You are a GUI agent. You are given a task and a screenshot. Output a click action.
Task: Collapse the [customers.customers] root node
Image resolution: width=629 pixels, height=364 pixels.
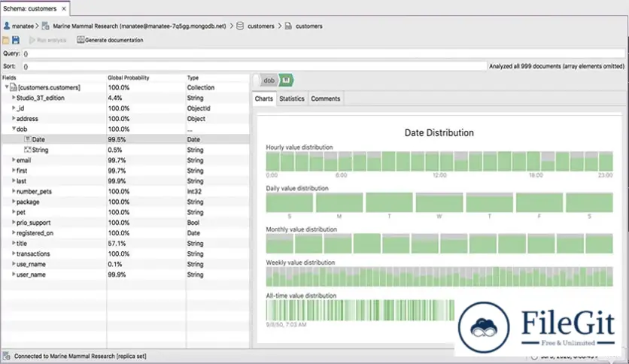click(7, 87)
